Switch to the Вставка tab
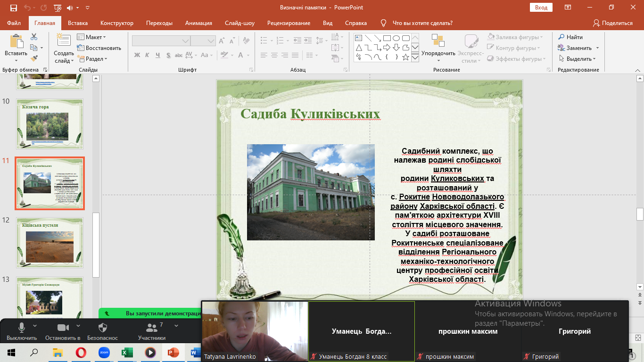The image size is (644, 362). click(x=78, y=23)
